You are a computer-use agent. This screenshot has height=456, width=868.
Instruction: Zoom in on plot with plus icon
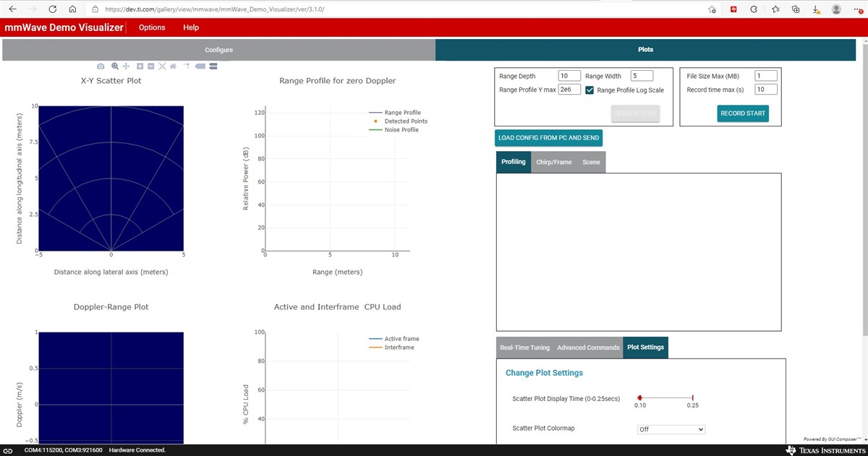[x=140, y=66]
